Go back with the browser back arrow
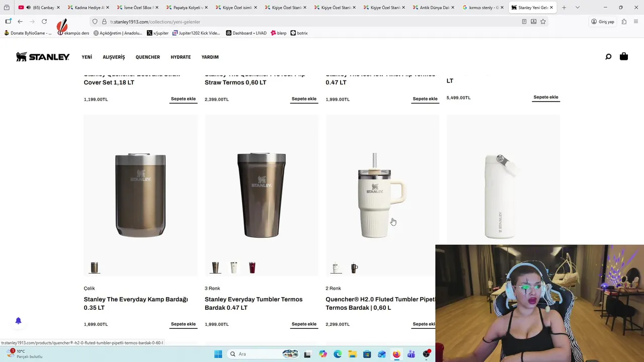 coord(20,22)
